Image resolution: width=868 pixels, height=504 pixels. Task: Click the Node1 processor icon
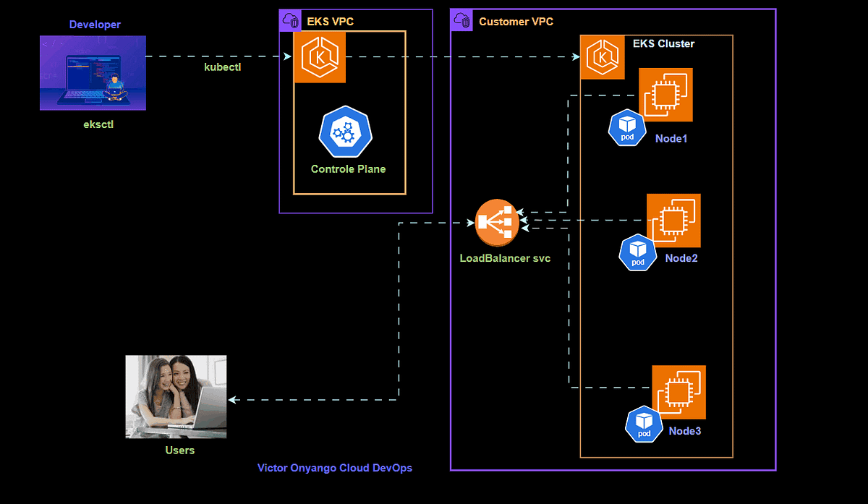coord(665,94)
